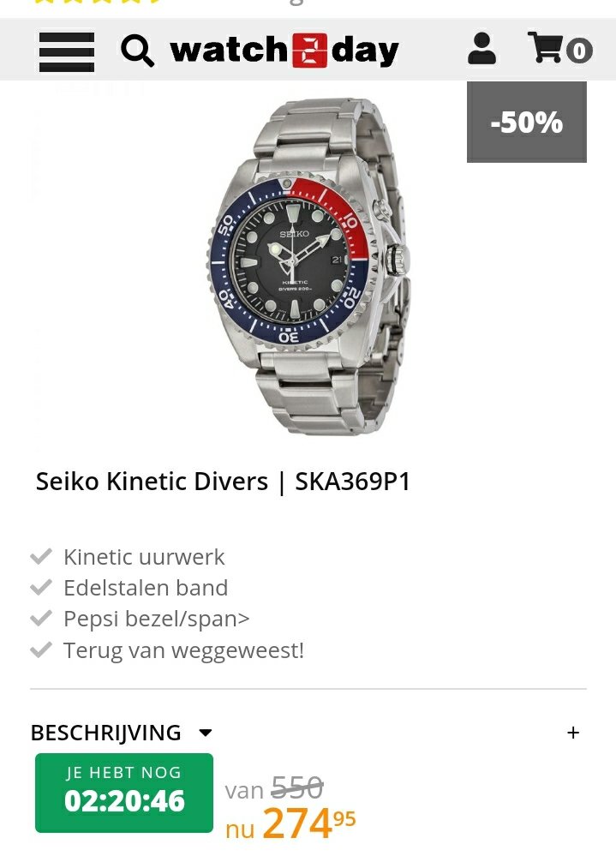The width and height of the screenshot is (616, 856).
Task: Click the watch2day logo
Action: 284,51
